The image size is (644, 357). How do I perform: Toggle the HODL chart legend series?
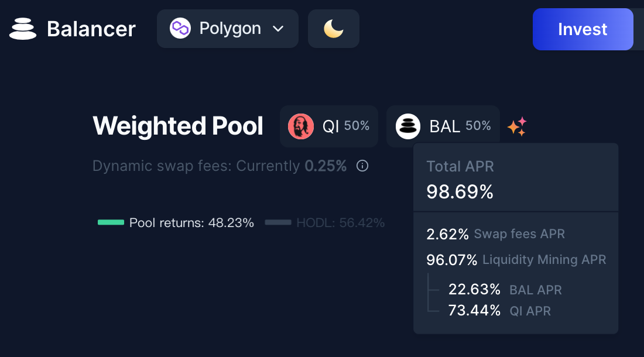click(x=324, y=222)
